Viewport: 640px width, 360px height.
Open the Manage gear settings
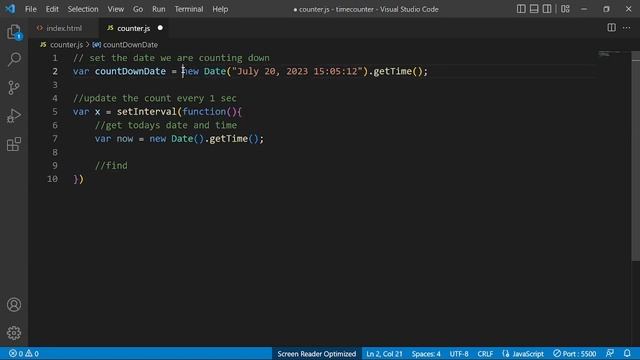14,333
